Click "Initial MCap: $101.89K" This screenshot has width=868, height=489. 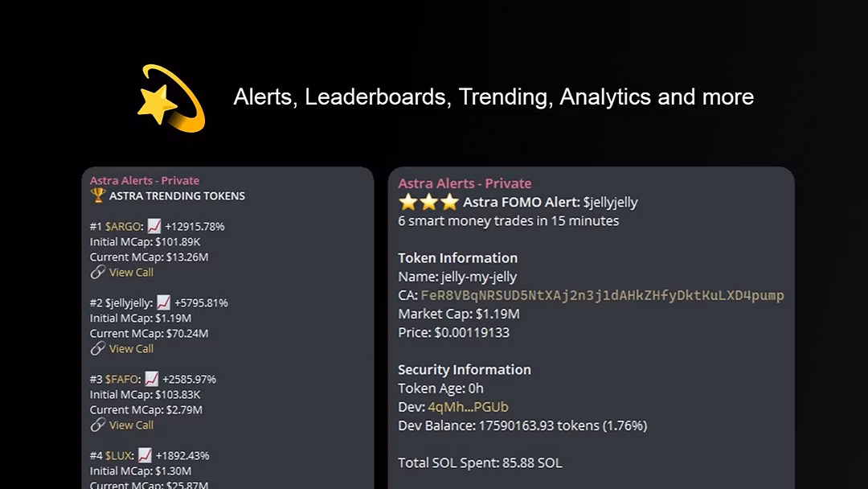click(145, 242)
